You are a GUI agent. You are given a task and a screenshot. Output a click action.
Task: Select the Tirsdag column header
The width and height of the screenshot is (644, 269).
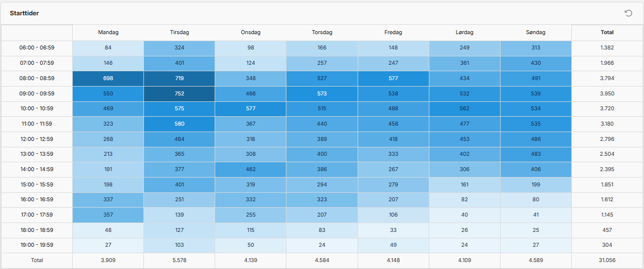pos(179,33)
